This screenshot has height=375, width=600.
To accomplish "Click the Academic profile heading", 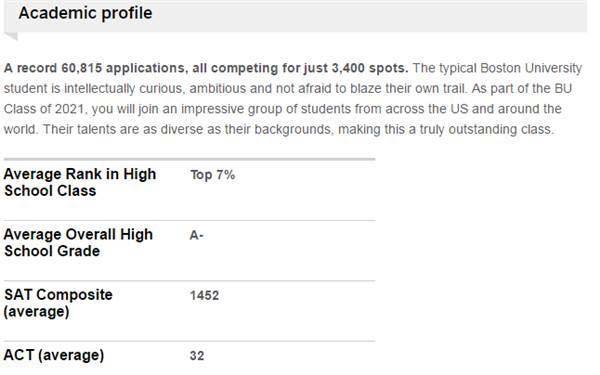I will point(85,13).
